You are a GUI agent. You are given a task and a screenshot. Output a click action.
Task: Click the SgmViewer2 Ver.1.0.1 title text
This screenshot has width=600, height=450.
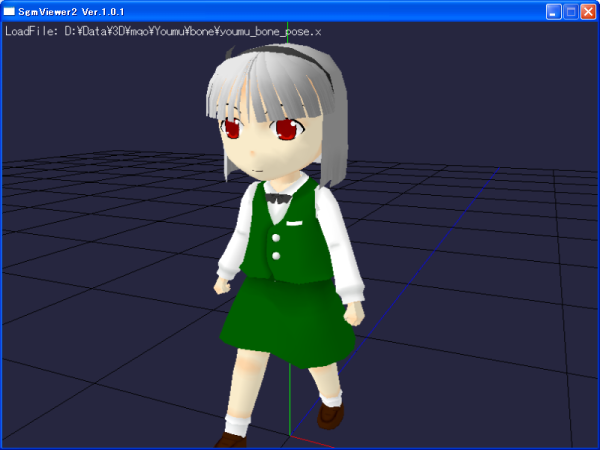[x=71, y=12]
